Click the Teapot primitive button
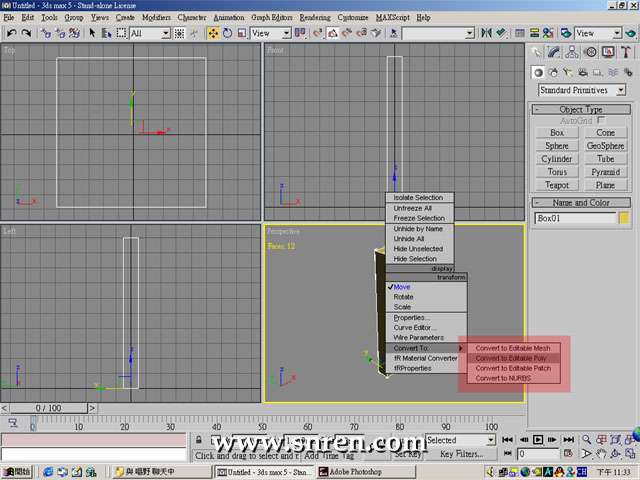The height and width of the screenshot is (480, 640). pos(557,185)
